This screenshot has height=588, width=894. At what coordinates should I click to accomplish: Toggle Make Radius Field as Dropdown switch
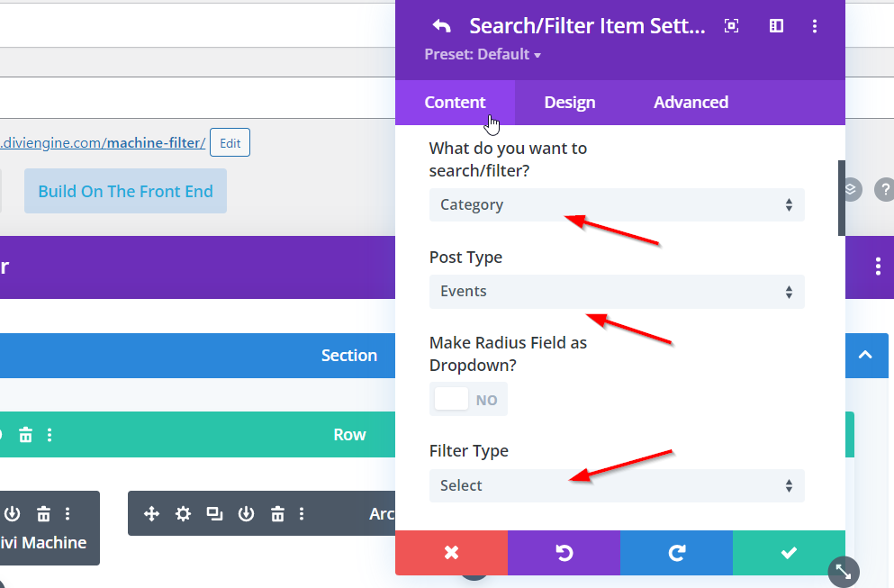[x=468, y=399]
